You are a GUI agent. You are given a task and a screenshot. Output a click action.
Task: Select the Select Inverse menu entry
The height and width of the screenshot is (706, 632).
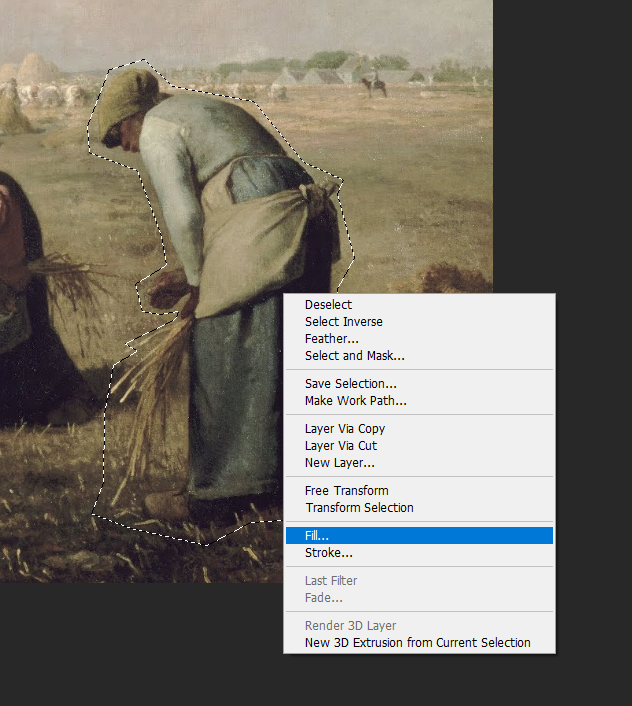click(419, 322)
